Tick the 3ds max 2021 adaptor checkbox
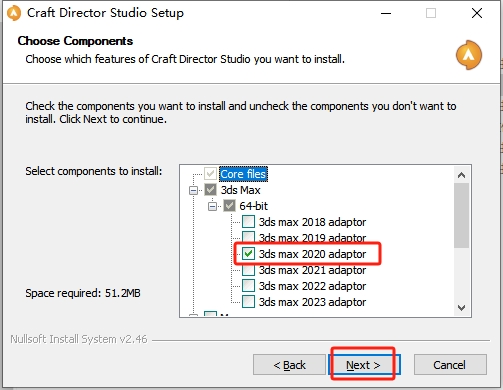503x390 pixels. 248,270
